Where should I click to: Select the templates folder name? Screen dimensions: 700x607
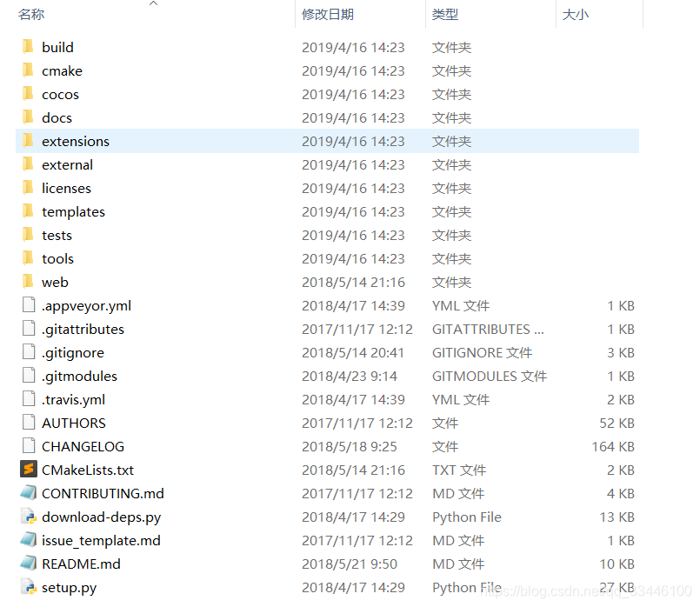pos(73,211)
